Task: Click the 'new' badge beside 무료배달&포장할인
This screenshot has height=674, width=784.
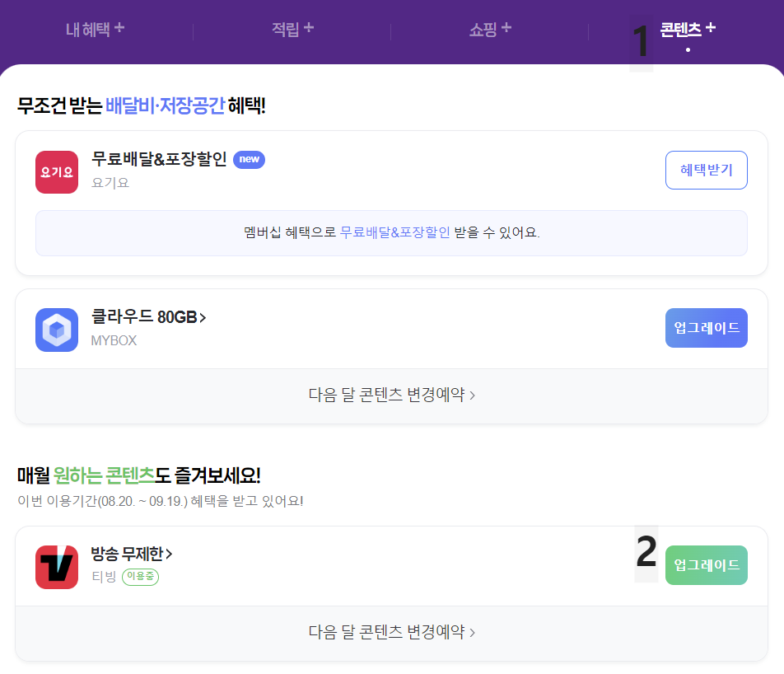Action: (x=249, y=160)
